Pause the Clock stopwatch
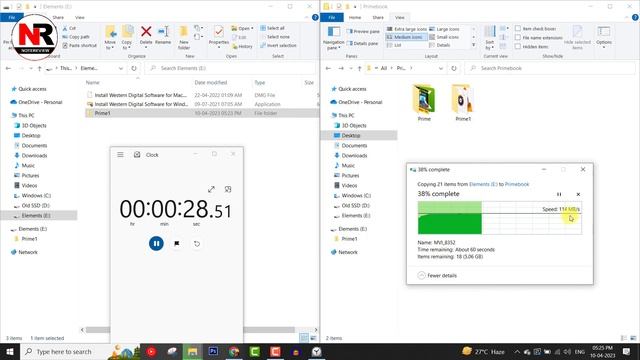640x360 pixels. tap(156, 243)
